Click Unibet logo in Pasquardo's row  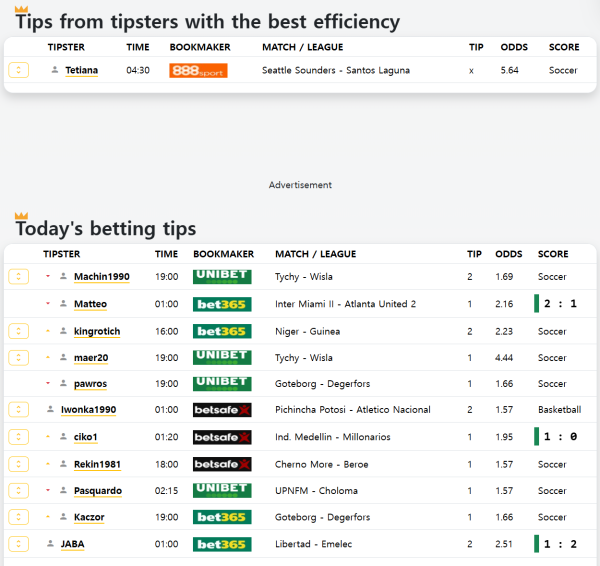point(221,490)
